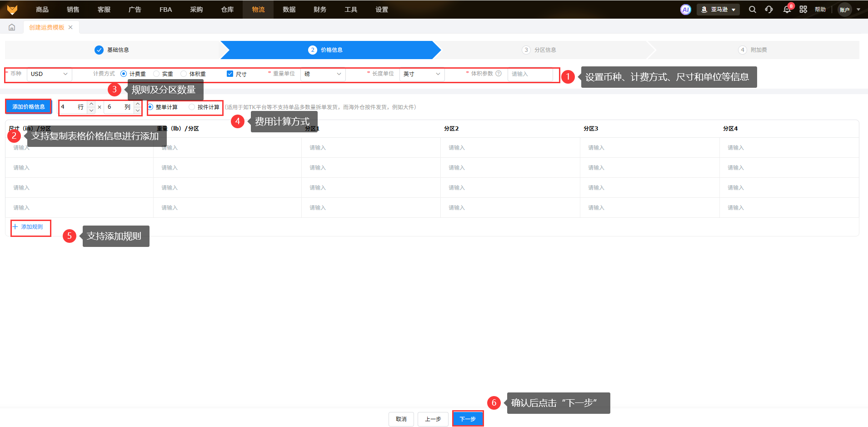Open the 销售 menu
The image size is (868, 427).
tap(73, 10)
